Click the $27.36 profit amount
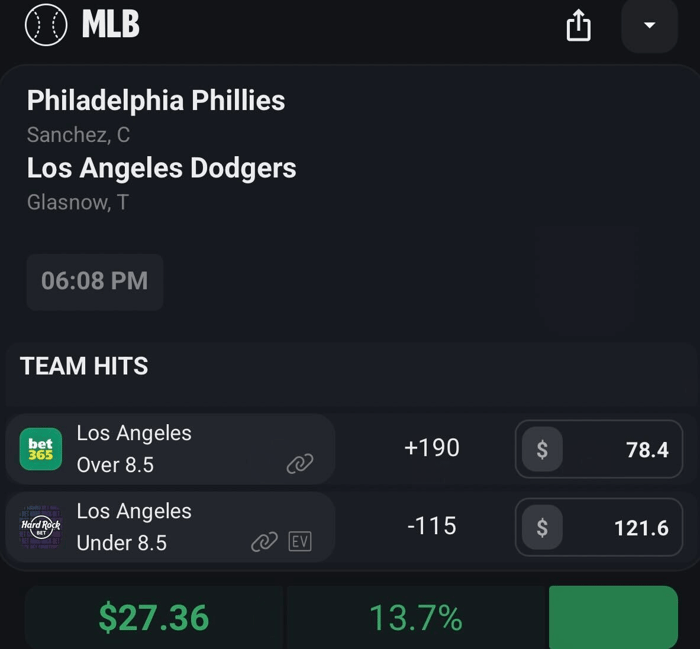This screenshot has height=649, width=700. [153, 617]
